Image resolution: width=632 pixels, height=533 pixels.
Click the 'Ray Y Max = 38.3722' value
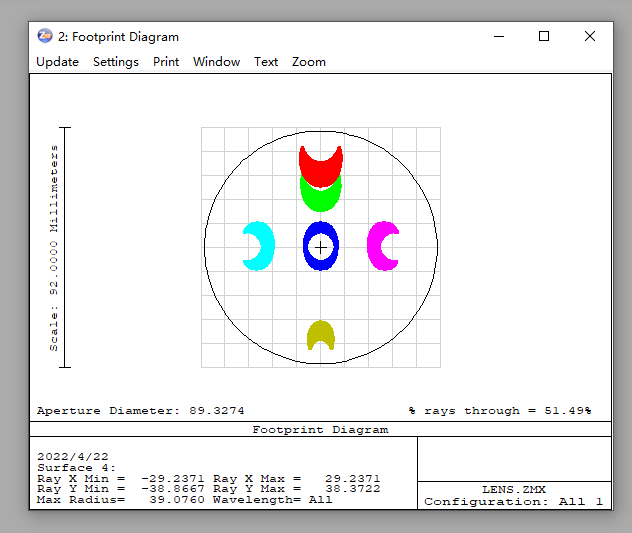pos(297,489)
